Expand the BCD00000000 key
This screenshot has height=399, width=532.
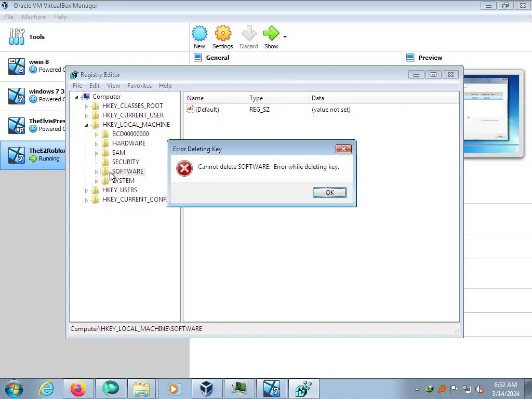(96, 135)
